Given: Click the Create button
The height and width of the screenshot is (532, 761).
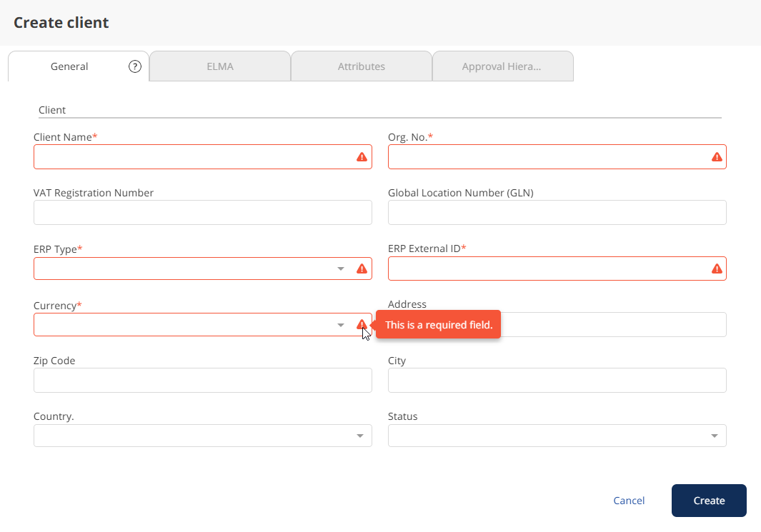Looking at the screenshot, I should (x=709, y=501).
